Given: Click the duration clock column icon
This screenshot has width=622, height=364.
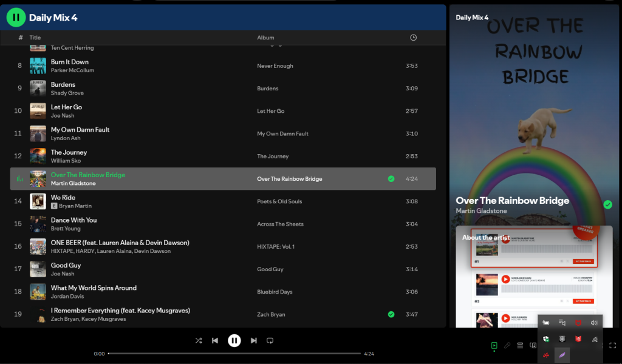Looking at the screenshot, I should [413, 38].
